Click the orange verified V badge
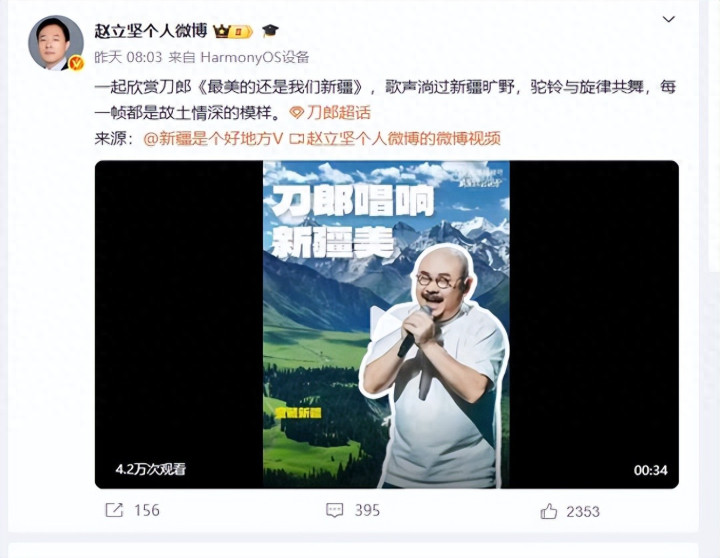The width and height of the screenshot is (720, 558). (x=76, y=63)
